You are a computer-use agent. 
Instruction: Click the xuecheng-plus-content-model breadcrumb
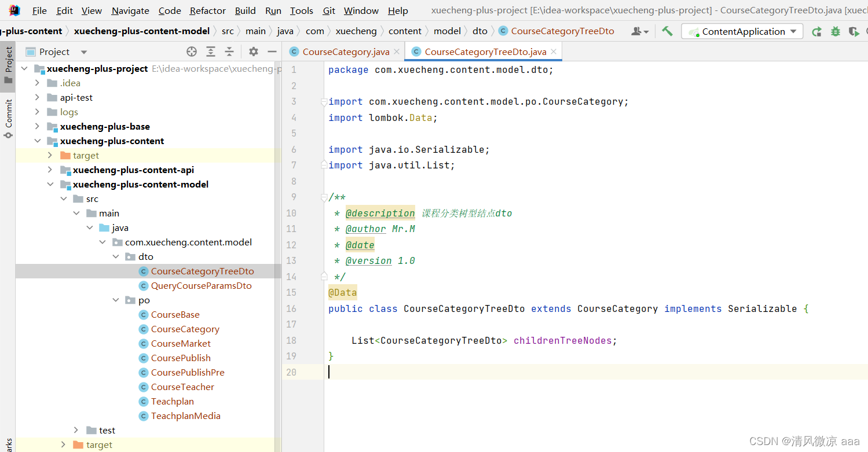coord(141,31)
